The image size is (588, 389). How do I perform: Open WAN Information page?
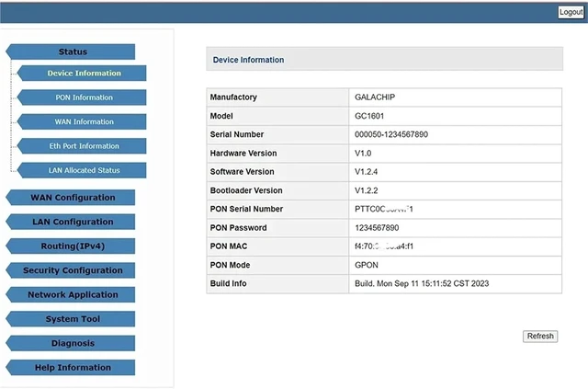pos(82,121)
